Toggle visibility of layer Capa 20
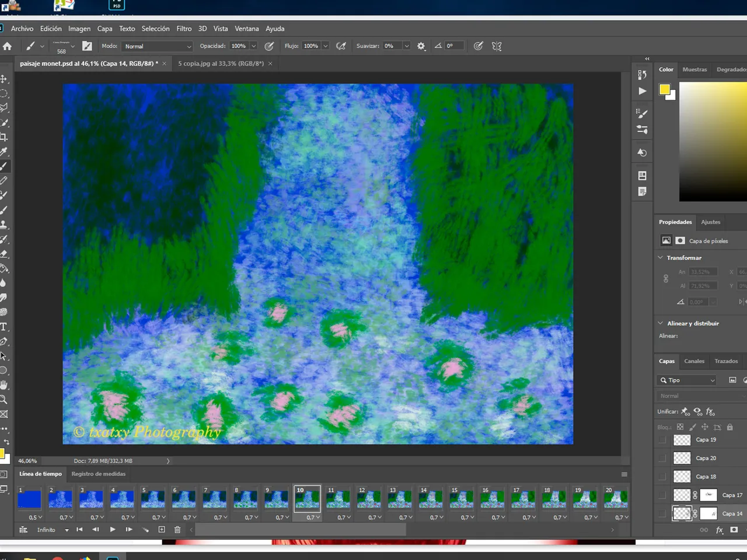The width and height of the screenshot is (747, 560). (662, 459)
